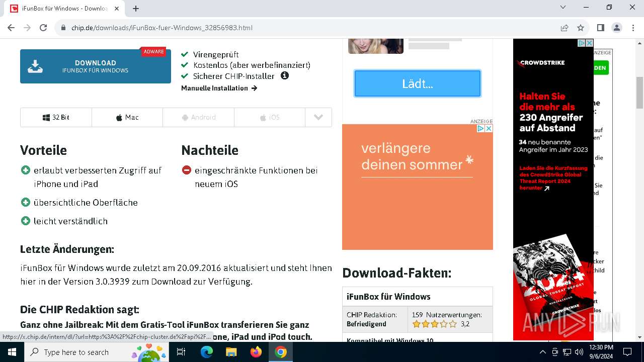Open the Manuelle Installation link
This screenshot has height=362, width=644.
pyautogui.click(x=219, y=88)
